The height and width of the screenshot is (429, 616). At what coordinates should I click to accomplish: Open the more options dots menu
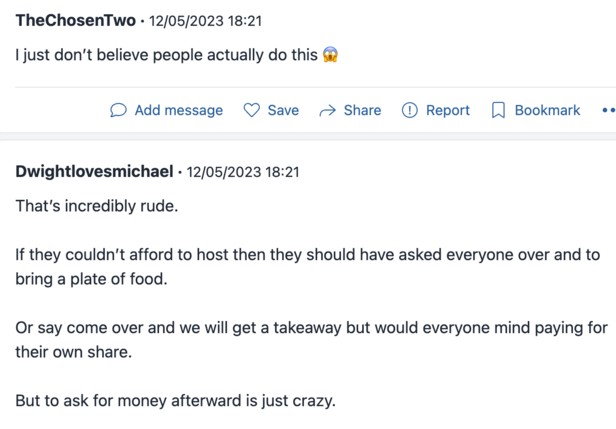point(608,111)
